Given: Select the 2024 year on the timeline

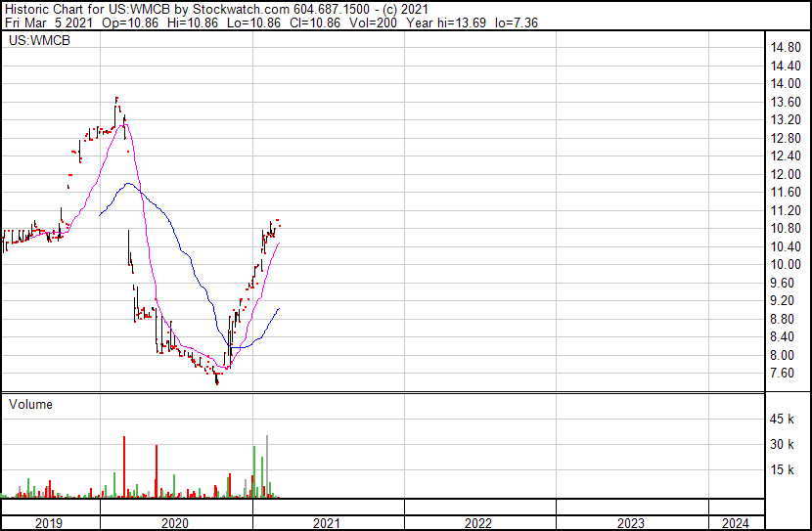Looking at the screenshot, I should (x=736, y=523).
